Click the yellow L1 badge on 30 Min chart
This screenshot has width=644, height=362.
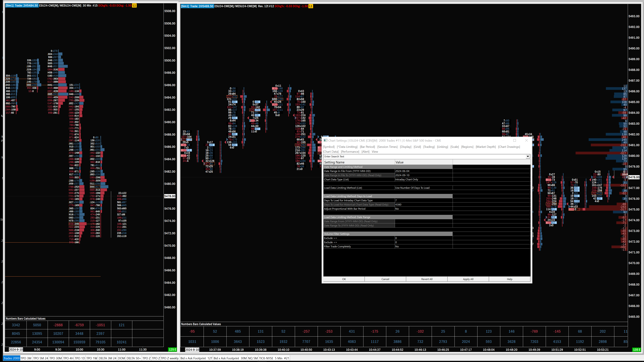click(x=134, y=6)
